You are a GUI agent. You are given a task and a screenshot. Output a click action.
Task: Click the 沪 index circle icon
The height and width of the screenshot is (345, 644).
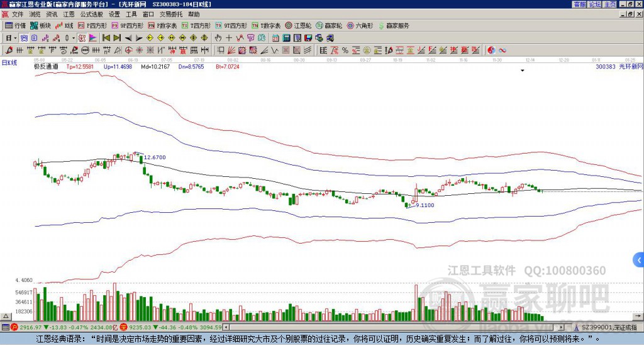pyautogui.click(x=14, y=327)
